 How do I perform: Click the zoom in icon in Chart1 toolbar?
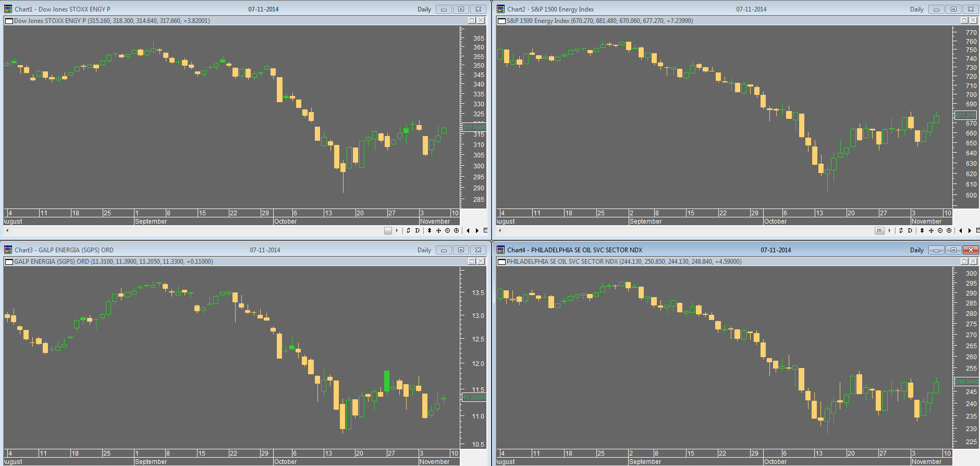(456, 230)
